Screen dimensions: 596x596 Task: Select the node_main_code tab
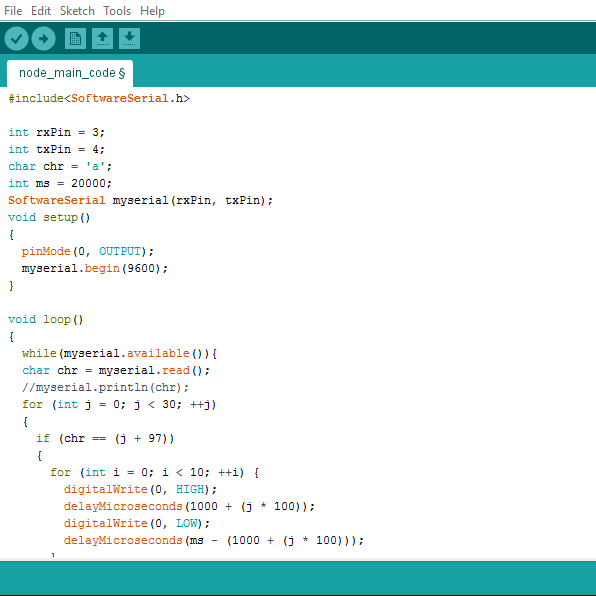[70, 73]
